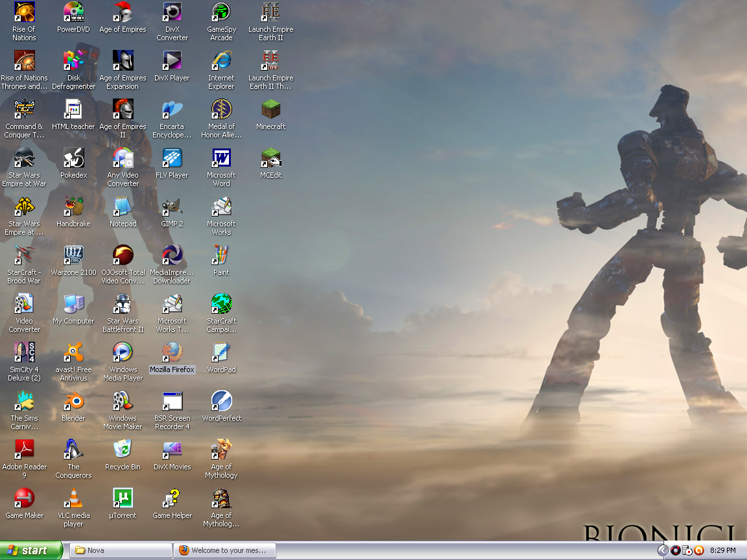Select the Minecraft desktop icon
The image size is (747, 560).
270,110
